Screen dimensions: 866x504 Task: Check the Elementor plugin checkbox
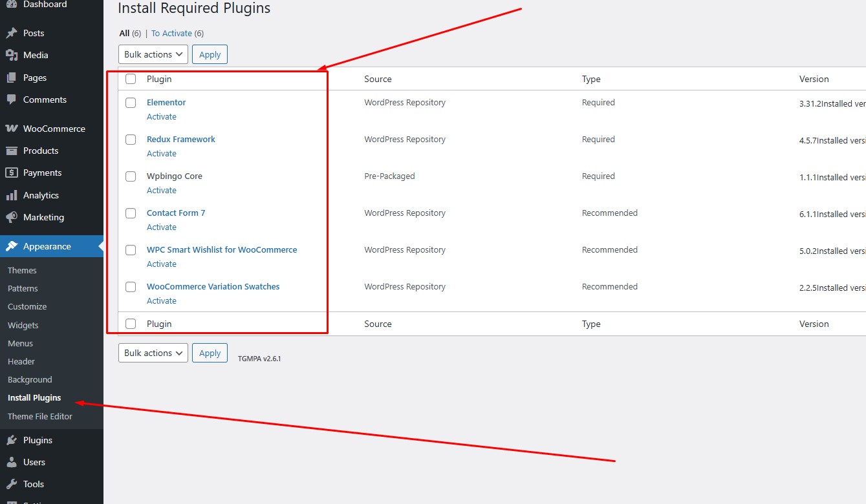(x=131, y=103)
